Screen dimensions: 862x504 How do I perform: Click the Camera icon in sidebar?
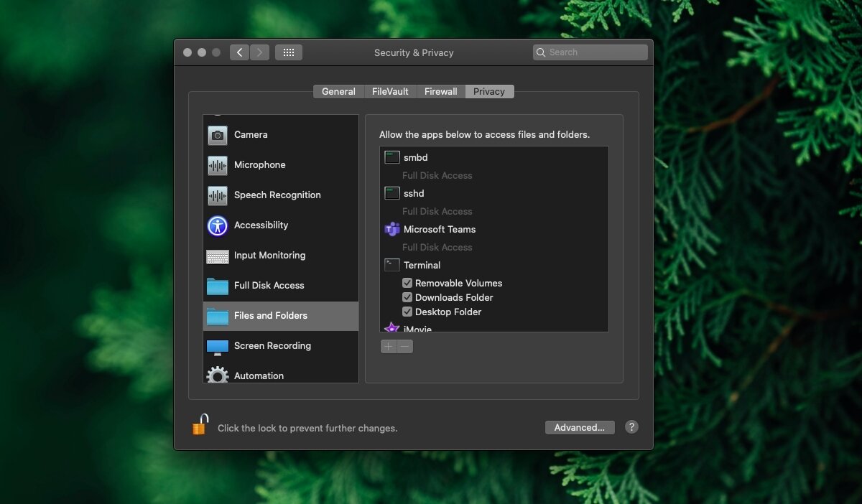point(218,135)
